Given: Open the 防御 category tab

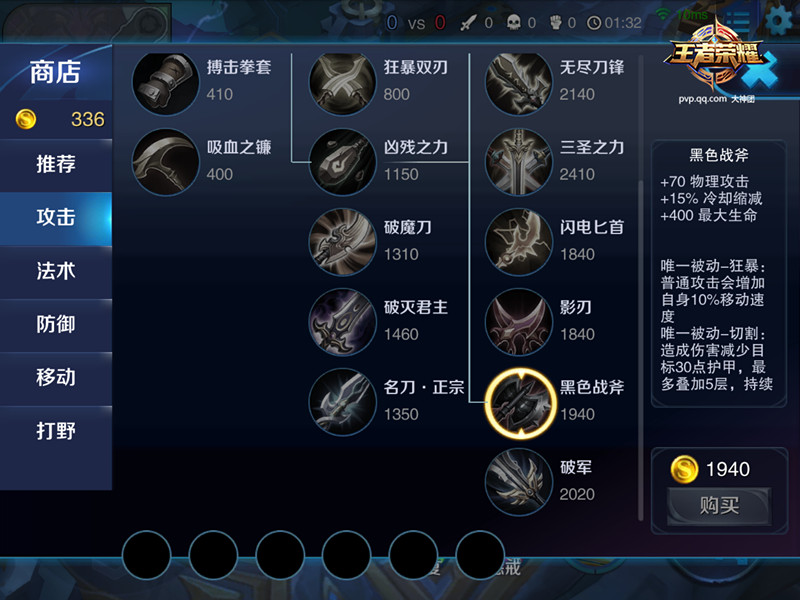Looking at the screenshot, I should pyautogui.click(x=56, y=324).
